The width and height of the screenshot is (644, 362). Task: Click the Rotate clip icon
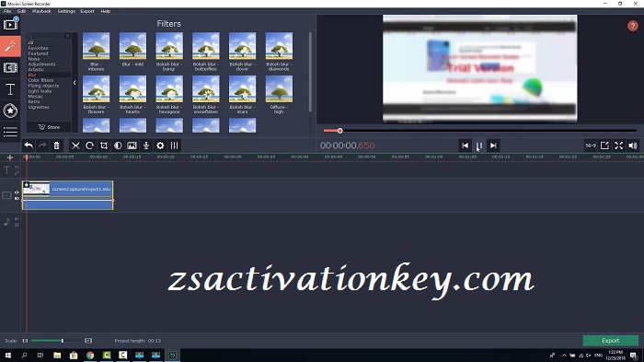pos(89,146)
